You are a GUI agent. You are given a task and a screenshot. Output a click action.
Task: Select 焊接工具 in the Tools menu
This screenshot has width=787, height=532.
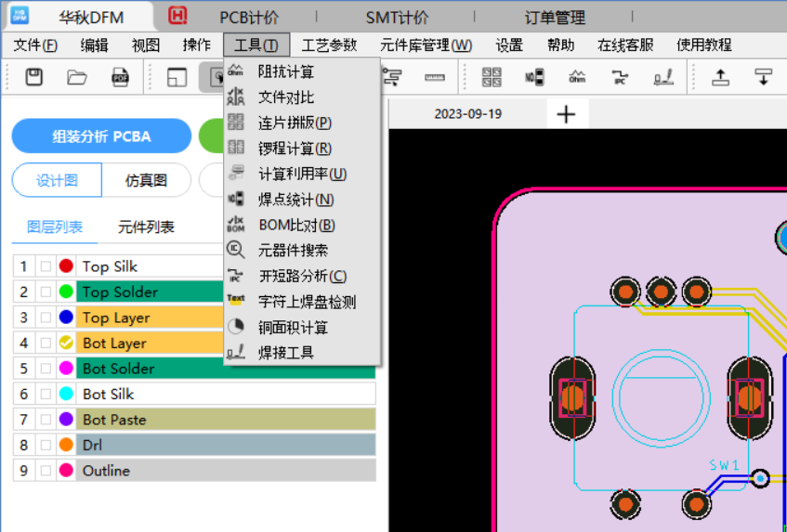click(302, 353)
